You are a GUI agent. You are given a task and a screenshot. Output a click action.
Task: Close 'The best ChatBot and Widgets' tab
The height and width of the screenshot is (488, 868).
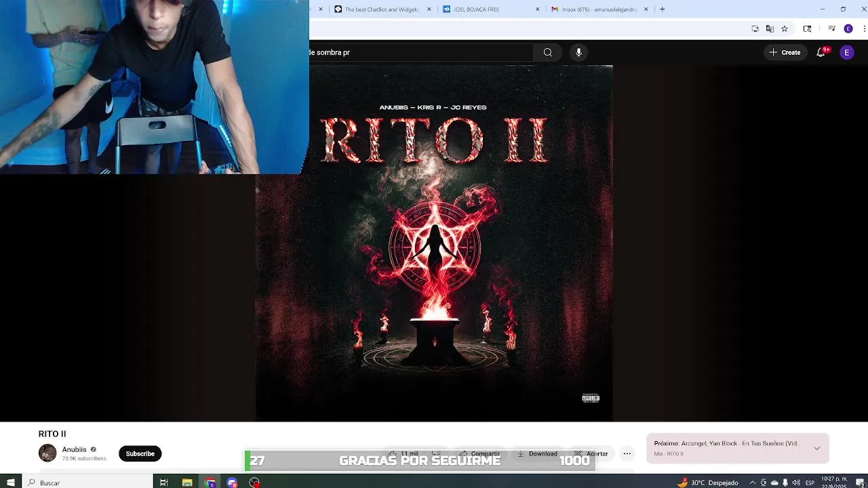coord(429,9)
